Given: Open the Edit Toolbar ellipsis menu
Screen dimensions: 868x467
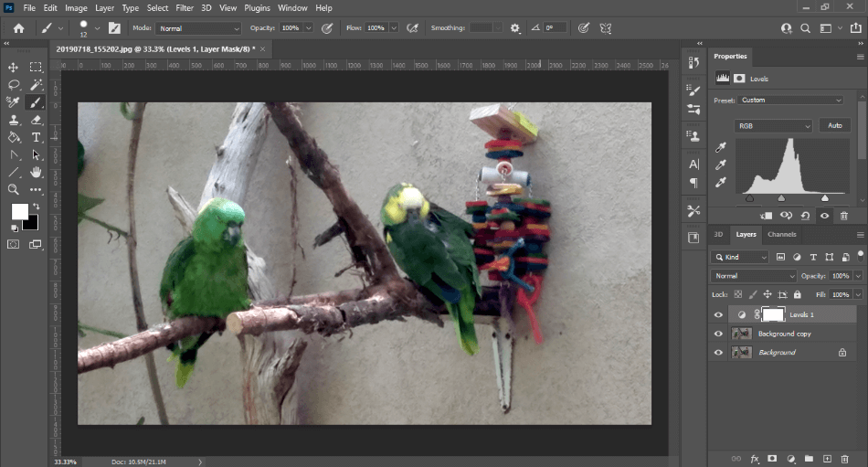Looking at the screenshot, I should click(36, 189).
